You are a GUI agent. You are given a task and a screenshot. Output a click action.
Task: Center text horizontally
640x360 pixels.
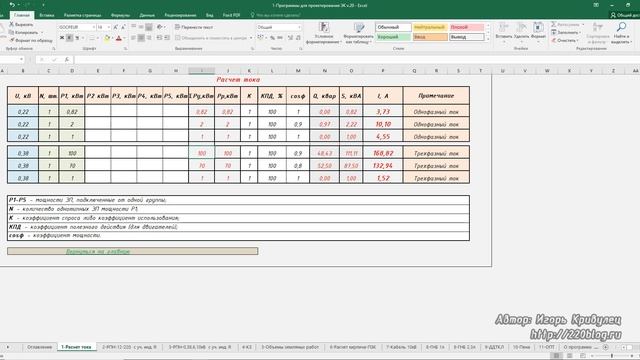(x=141, y=38)
